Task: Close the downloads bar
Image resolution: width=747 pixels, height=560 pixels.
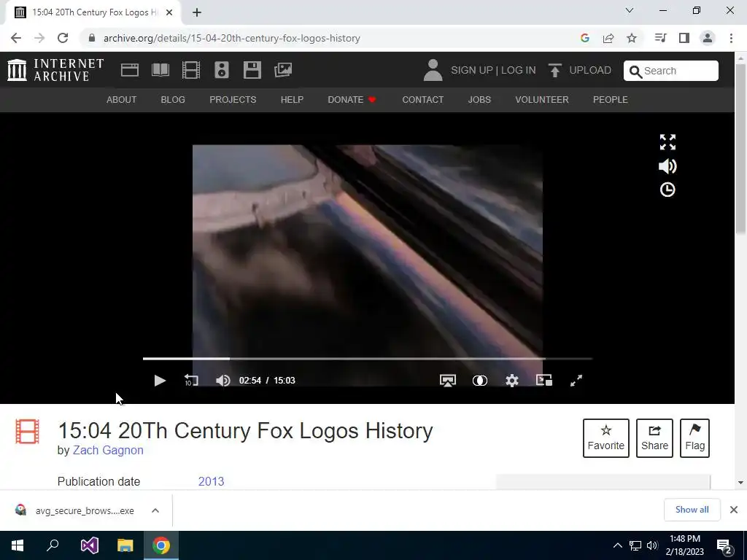Action: coord(734,510)
